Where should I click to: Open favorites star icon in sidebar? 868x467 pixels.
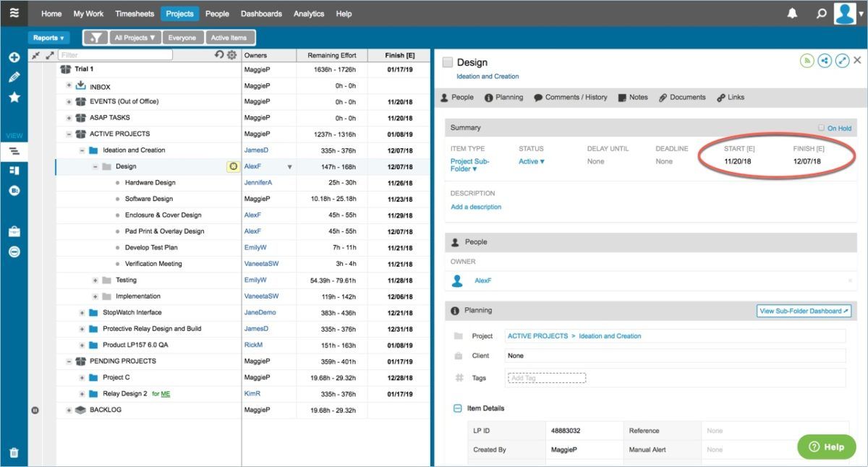pos(14,98)
